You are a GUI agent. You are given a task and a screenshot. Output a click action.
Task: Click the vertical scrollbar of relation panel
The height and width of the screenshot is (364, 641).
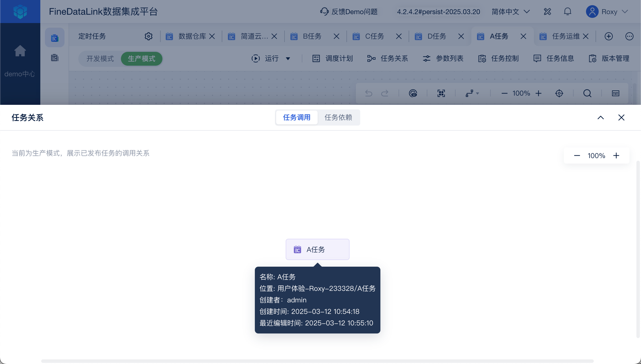click(638, 249)
